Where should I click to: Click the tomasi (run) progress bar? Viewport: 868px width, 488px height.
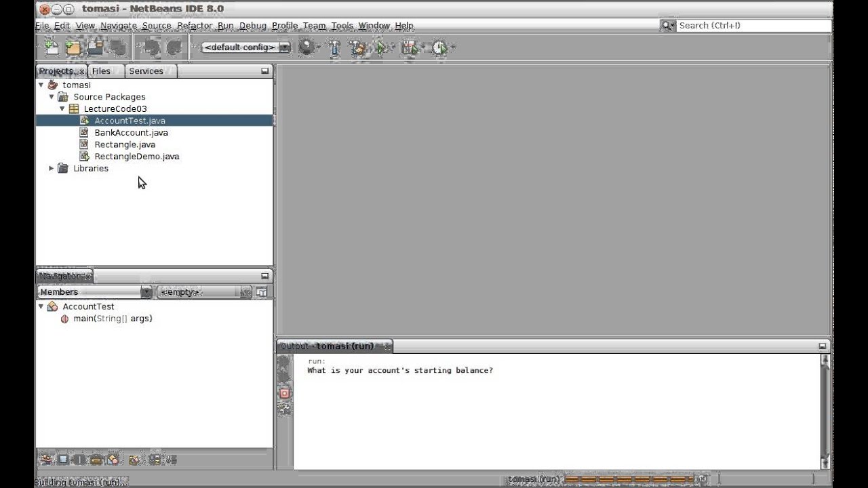pyautogui.click(x=630, y=479)
